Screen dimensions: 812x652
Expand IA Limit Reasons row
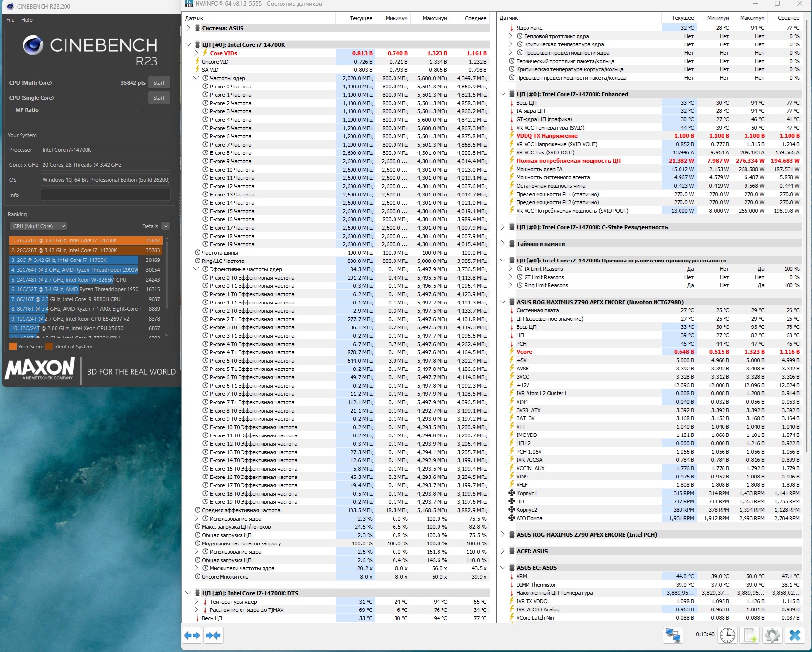[x=510, y=269]
